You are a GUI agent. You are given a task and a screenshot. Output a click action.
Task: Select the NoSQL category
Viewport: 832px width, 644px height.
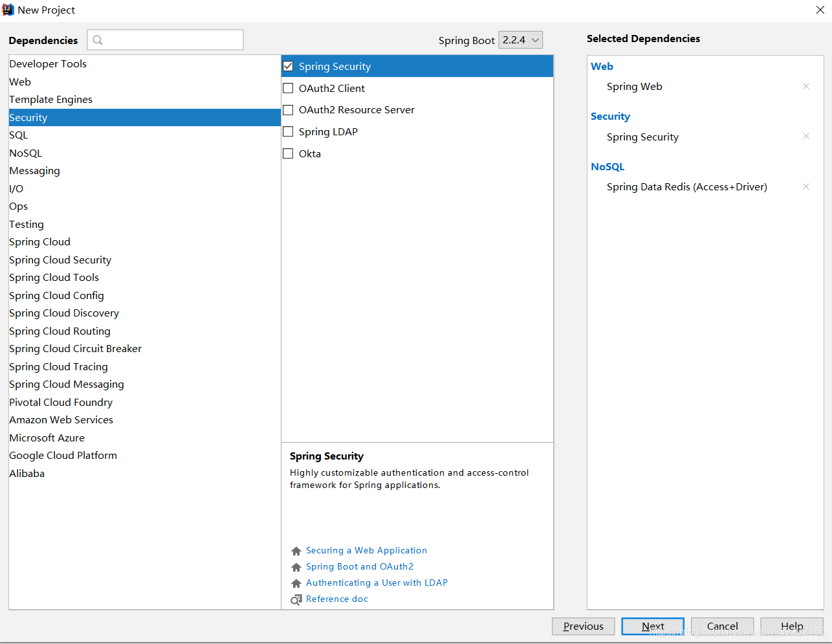click(144, 153)
